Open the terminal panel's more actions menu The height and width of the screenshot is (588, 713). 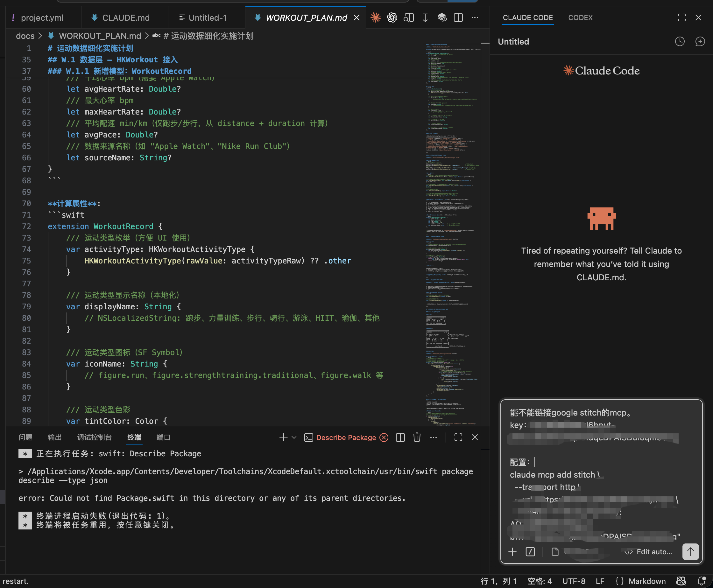tap(434, 437)
